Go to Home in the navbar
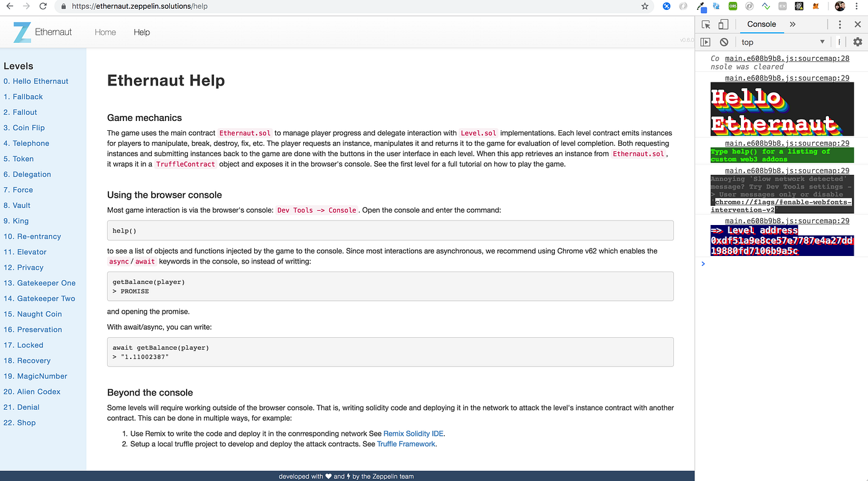 [x=105, y=32]
